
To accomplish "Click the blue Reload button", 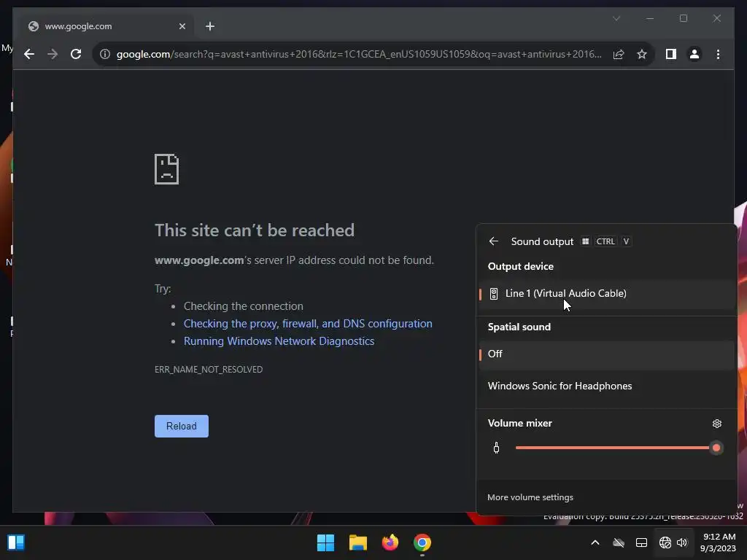I will (182, 426).
